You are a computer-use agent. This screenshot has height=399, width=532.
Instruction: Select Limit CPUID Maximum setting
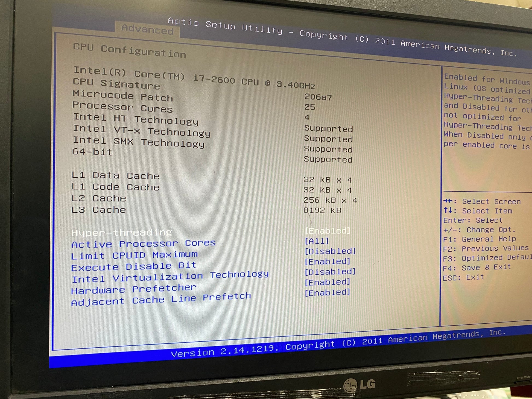pyautogui.click(x=134, y=255)
